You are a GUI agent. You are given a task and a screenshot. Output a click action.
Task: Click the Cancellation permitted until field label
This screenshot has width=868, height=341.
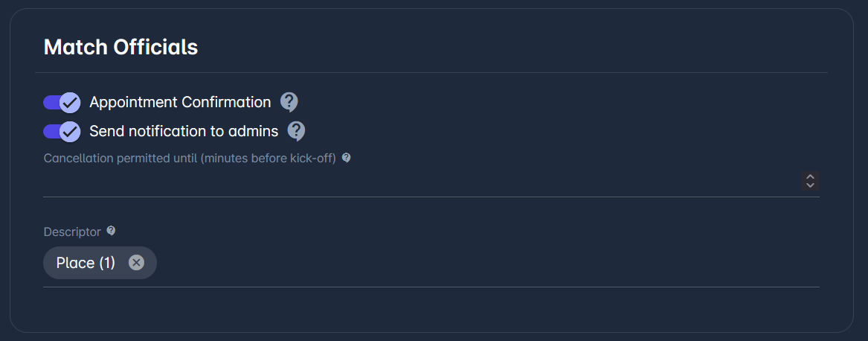click(190, 158)
